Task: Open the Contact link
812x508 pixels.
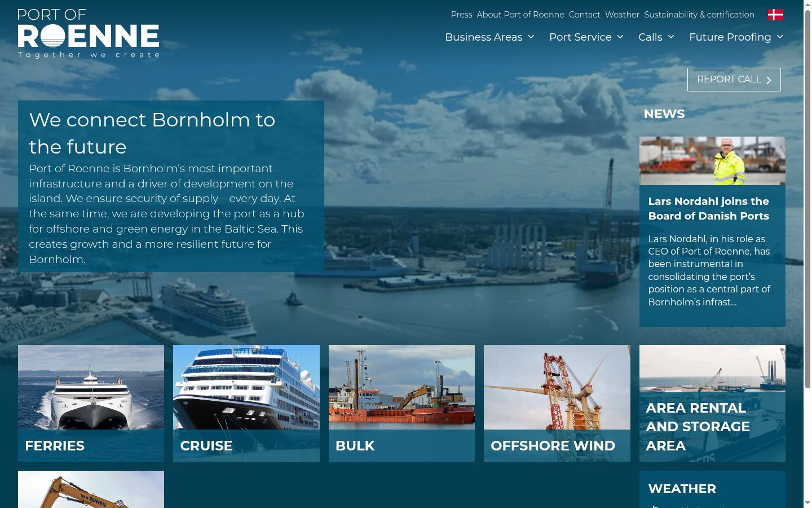Action: coord(584,15)
